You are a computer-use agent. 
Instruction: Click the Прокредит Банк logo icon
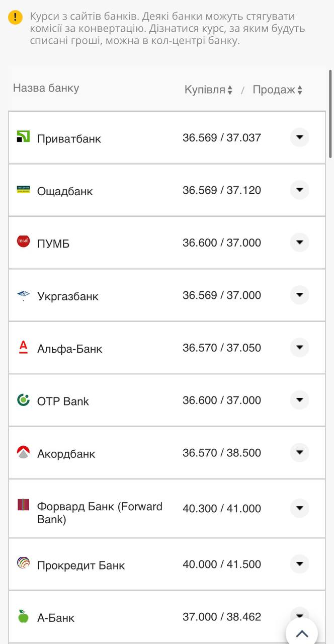coord(23,563)
